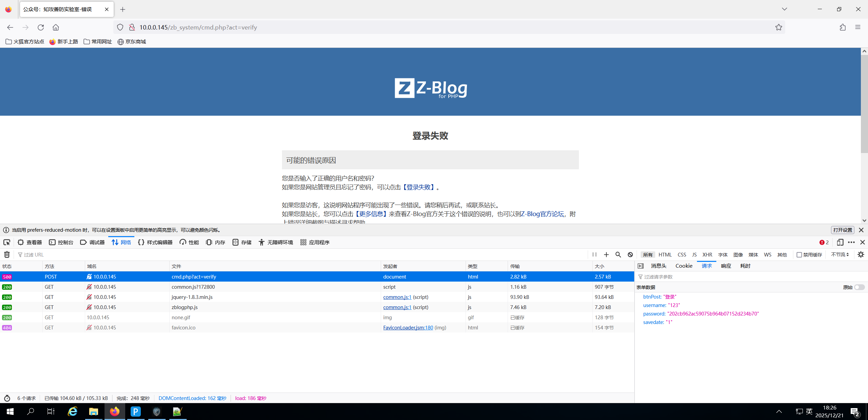Switch to the 控制台 console tab
868x420 pixels.
coord(61,242)
